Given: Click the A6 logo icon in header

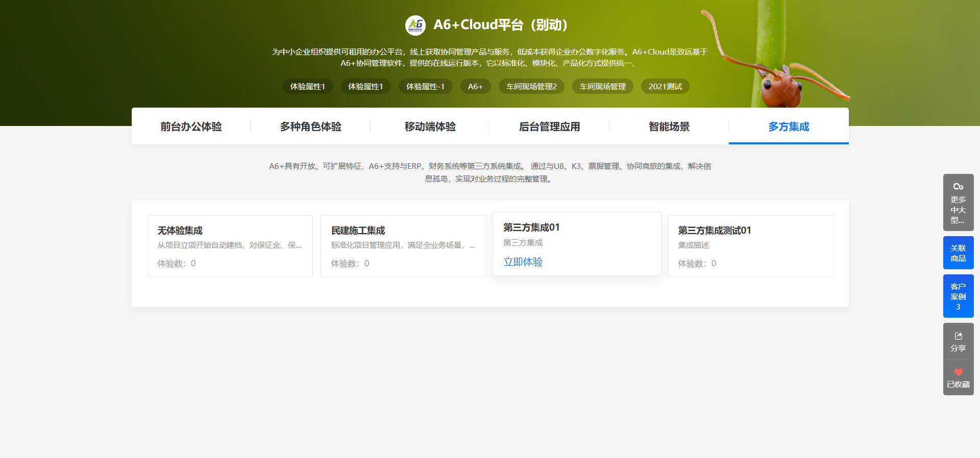Looking at the screenshot, I should tap(415, 25).
